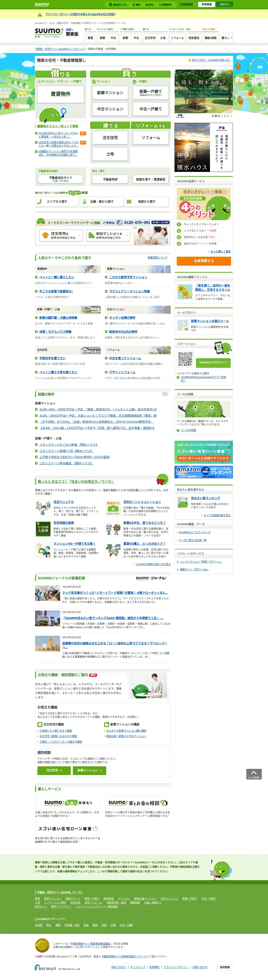Select the 講座/相談 navigation tab

point(211,38)
